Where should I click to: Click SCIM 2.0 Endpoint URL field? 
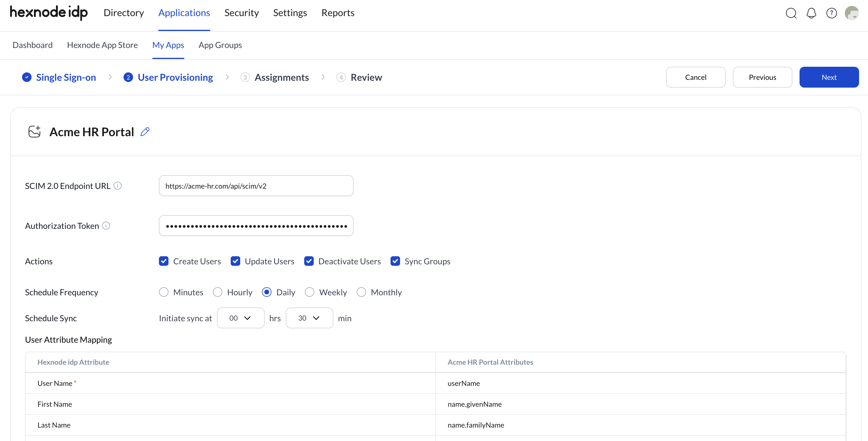256,186
